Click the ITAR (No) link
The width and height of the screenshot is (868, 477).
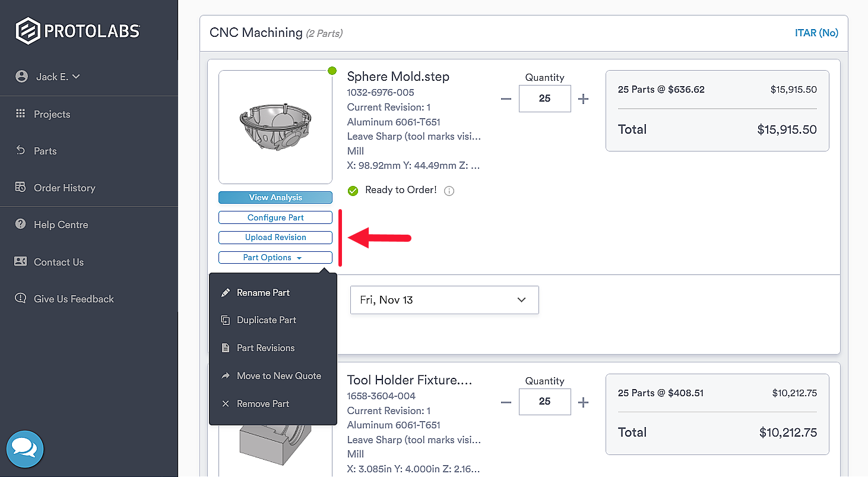[x=816, y=33]
